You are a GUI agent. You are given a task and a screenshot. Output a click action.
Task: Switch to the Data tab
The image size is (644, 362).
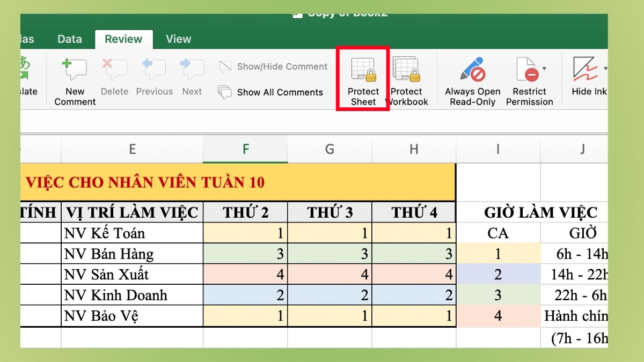click(x=69, y=39)
